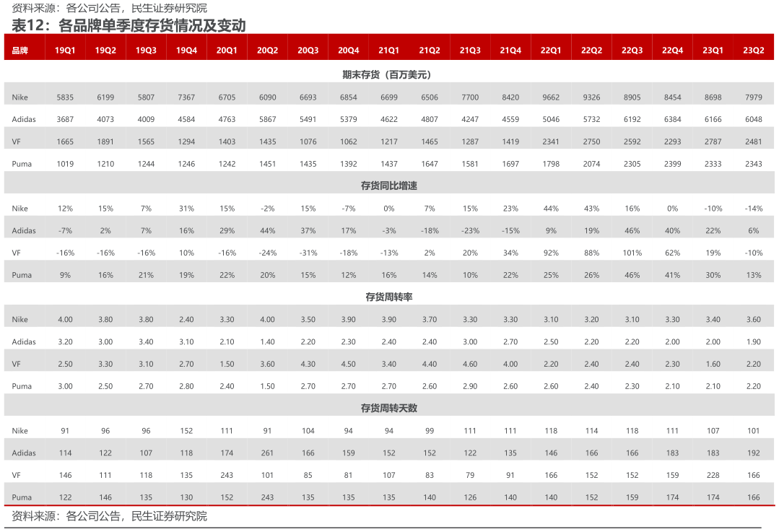Click Nike ending inventory value 7979

[753, 97]
